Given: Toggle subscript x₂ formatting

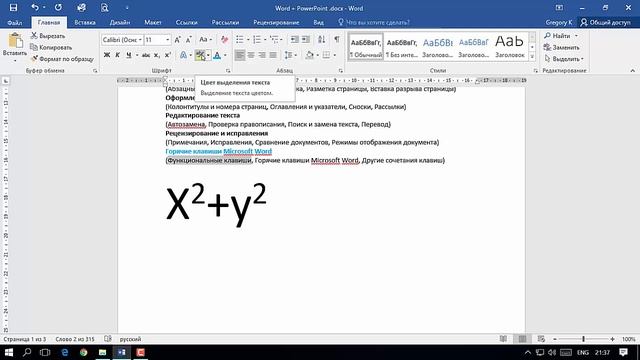Looking at the screenshot, I should 157,55.
